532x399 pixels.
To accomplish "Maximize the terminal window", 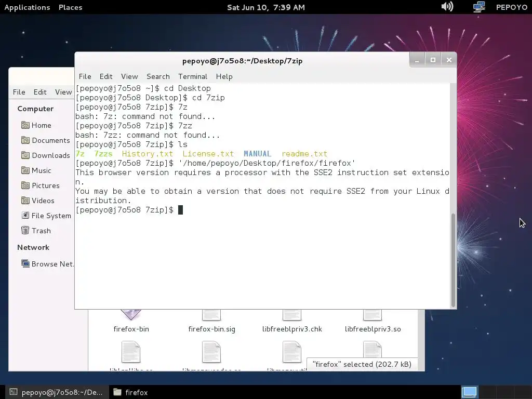I will pos(433,60).
